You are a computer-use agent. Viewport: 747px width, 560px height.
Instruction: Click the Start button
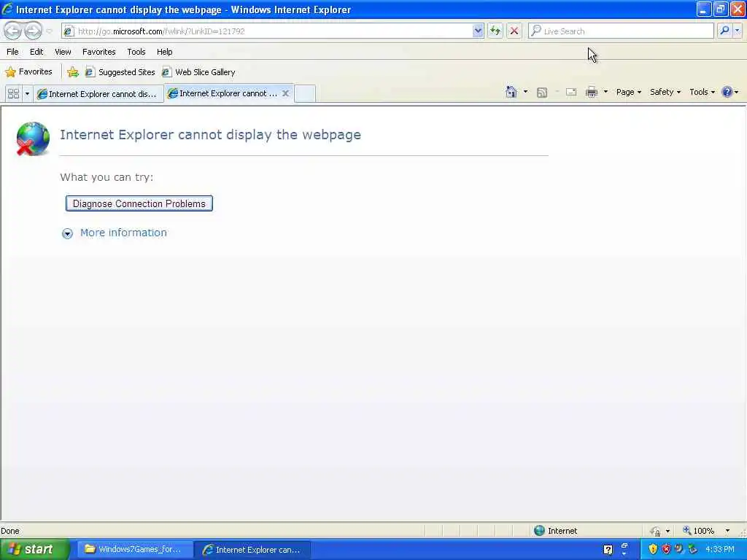point(34,550)
